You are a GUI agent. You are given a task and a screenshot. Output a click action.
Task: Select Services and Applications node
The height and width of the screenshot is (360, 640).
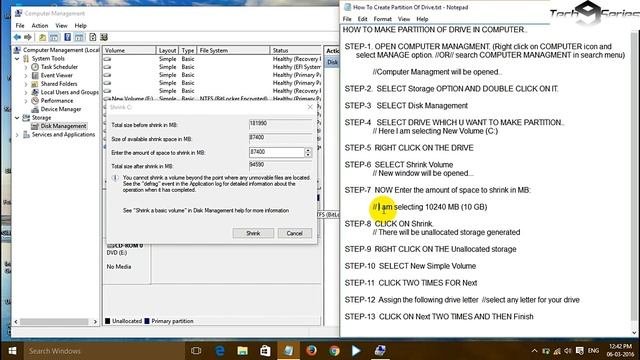coord(63,135)
